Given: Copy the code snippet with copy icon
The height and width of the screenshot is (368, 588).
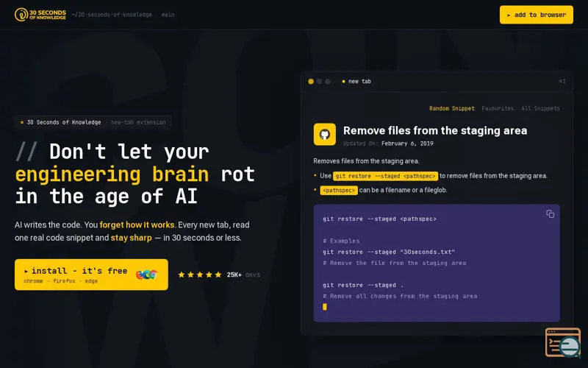Looking at the screenshot, I should (x=550, y=214).
